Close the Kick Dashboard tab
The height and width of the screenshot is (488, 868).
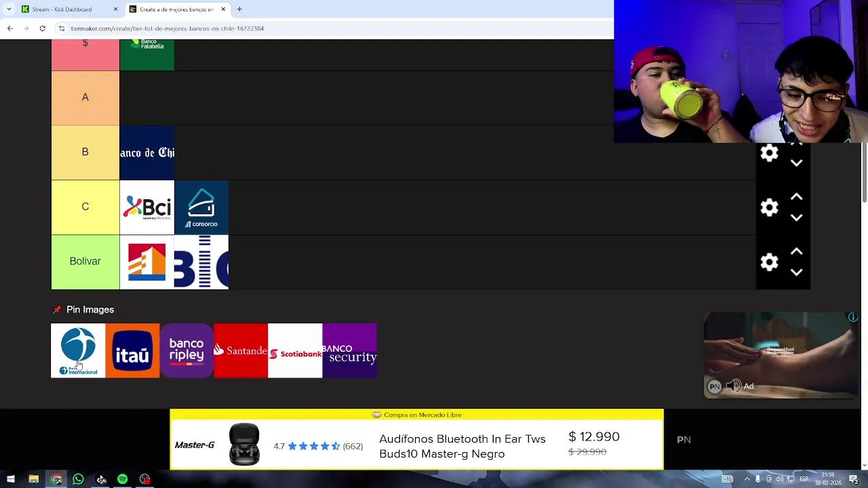pyautogui.click(x=115, y=9)
